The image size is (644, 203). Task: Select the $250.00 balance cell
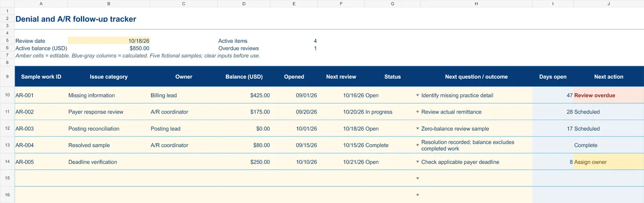[244, 162]
